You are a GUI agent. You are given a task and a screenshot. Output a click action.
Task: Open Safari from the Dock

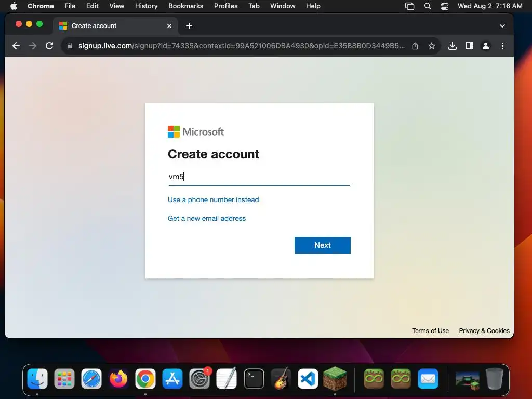tap(91, 379)
